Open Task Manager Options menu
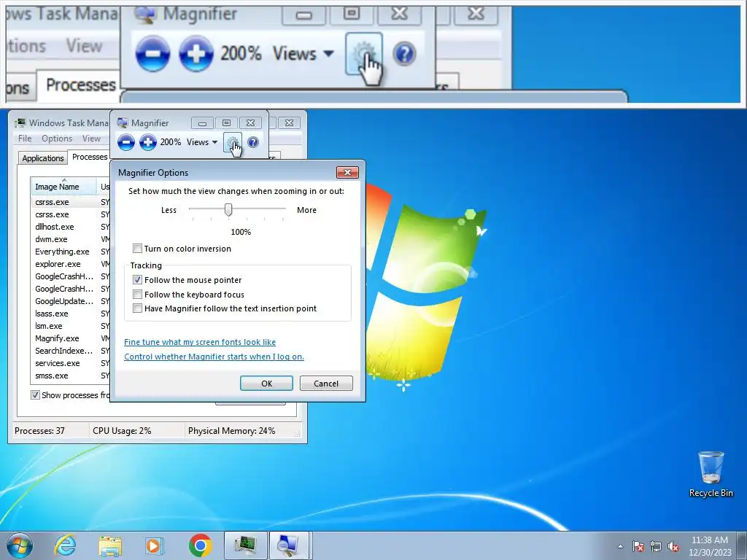The height and width of the screenshot is (560, 747). pos(57,139)
